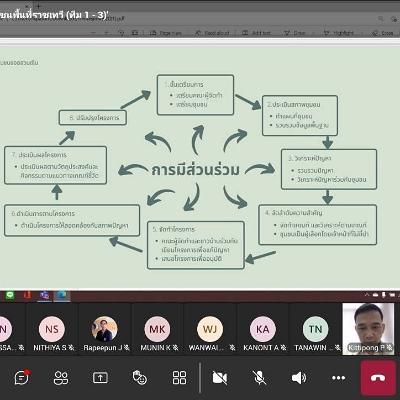This screenshot has width=400, height=400.
Task: Select Rapeepun J participant photo
Action: (x=105, y=329)
